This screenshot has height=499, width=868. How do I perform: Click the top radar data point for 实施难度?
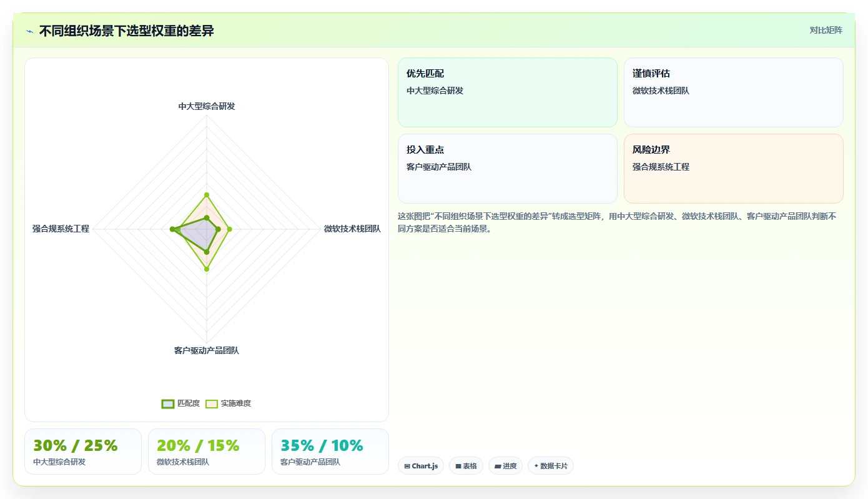[x=207, y=195]
